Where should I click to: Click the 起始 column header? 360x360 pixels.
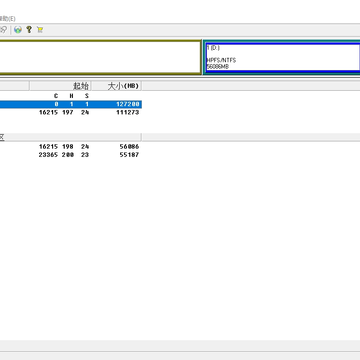pos(60,86)
